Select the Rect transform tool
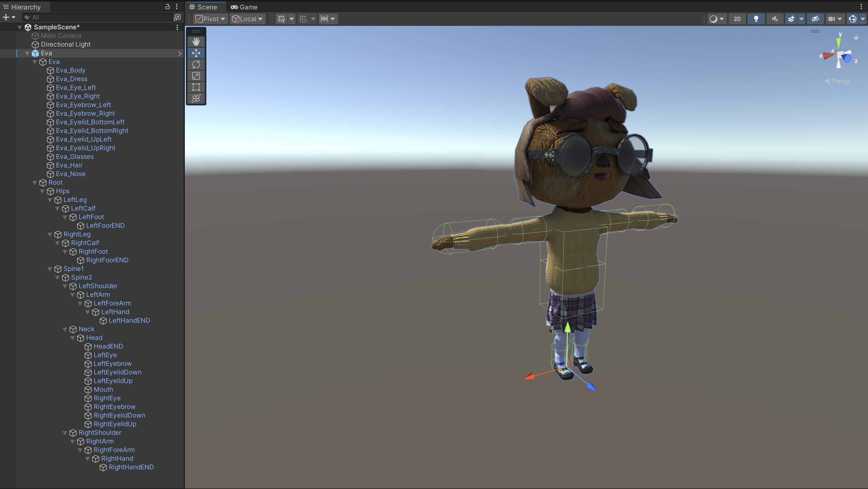 [x=196, y=87]
